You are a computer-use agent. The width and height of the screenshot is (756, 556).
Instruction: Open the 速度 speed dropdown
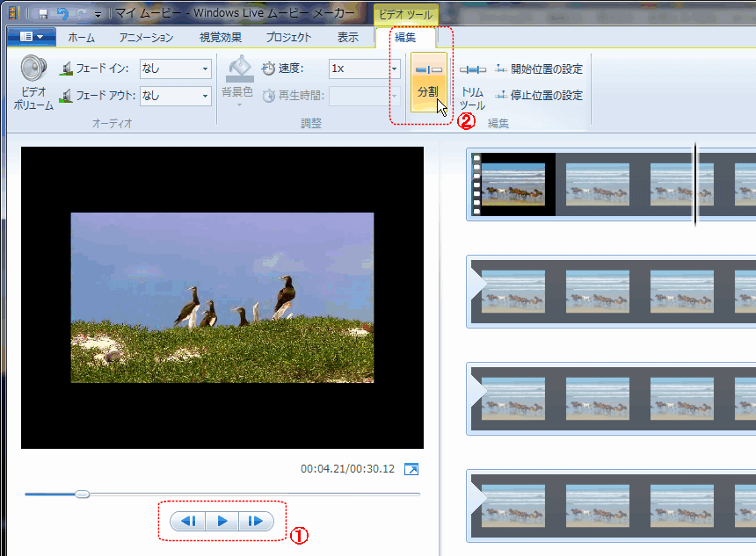[394, 69]
